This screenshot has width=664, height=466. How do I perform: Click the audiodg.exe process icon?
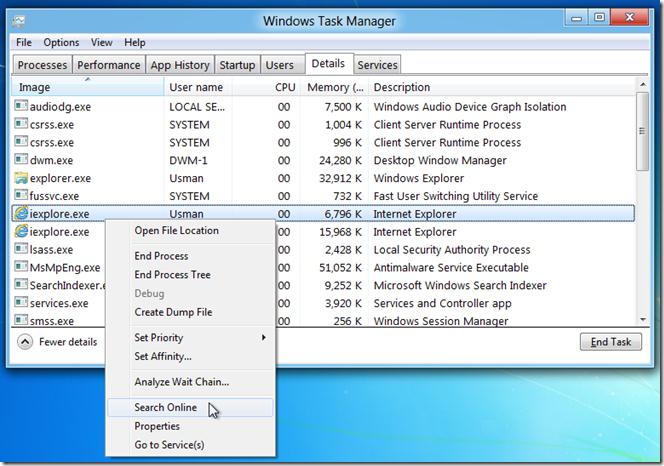point(21,105)
